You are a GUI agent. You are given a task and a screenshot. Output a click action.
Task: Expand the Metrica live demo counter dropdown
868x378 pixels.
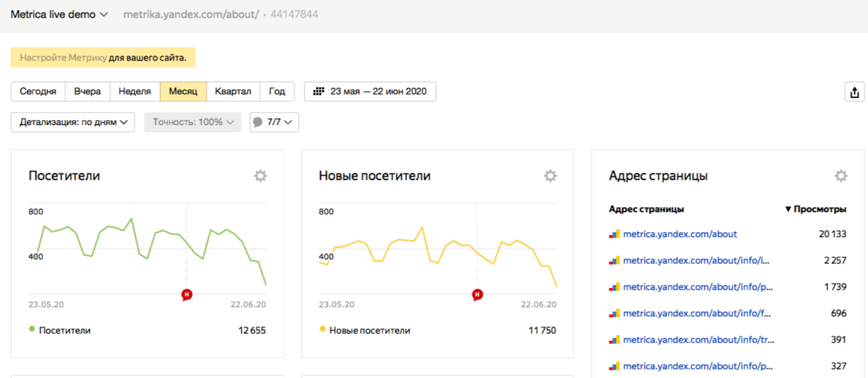[59, 14]
